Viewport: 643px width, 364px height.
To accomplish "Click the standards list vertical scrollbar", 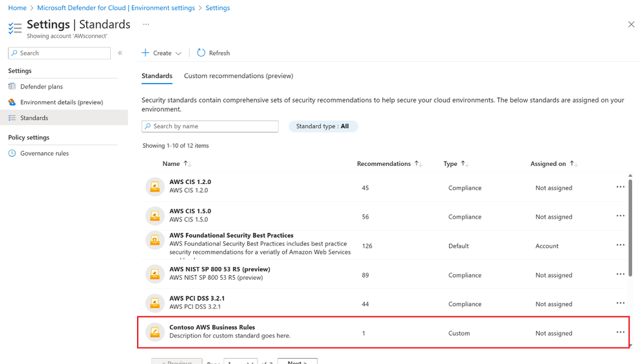I will 630,228.
